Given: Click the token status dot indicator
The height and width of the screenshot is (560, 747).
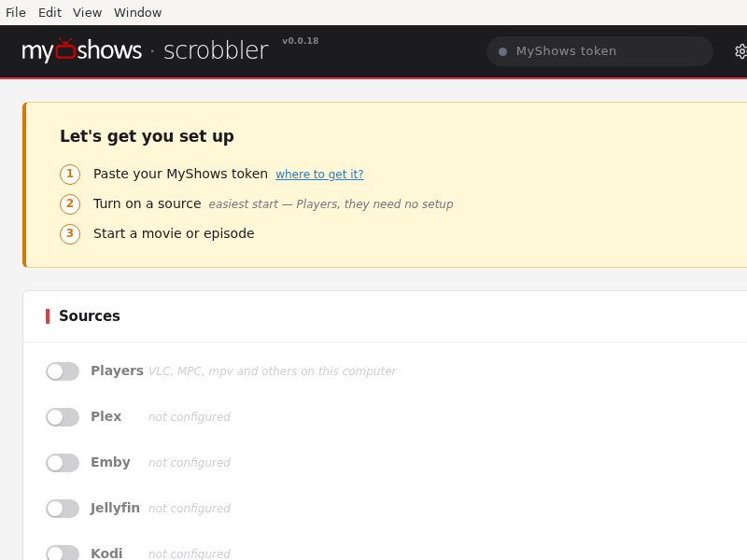Looking at the screenshot, I should click(502, 51).
